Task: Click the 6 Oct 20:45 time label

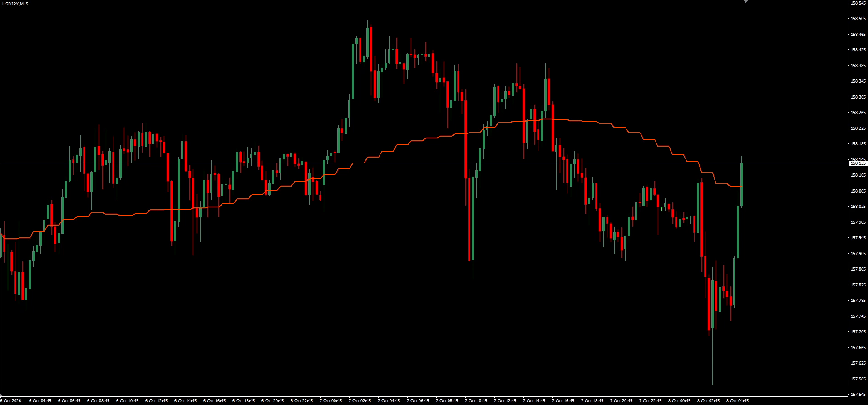Action: pyautogui.click(x=273, y=401)
